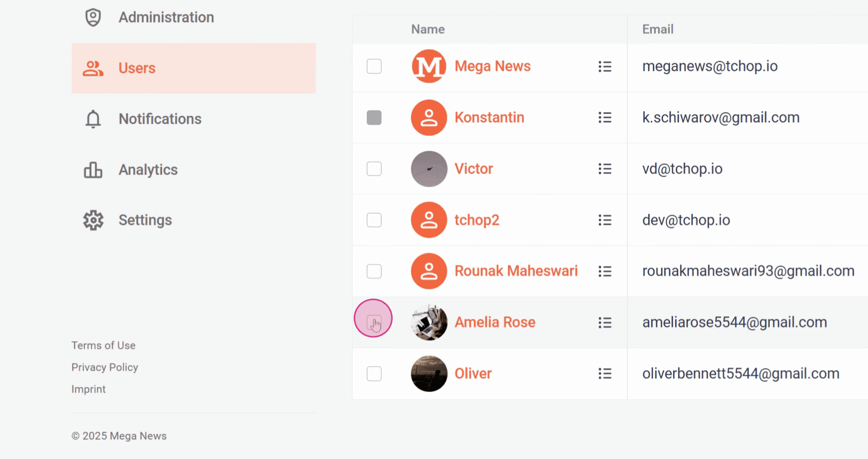
Task: Open the Administration shield icon
Action: point(93,17)
